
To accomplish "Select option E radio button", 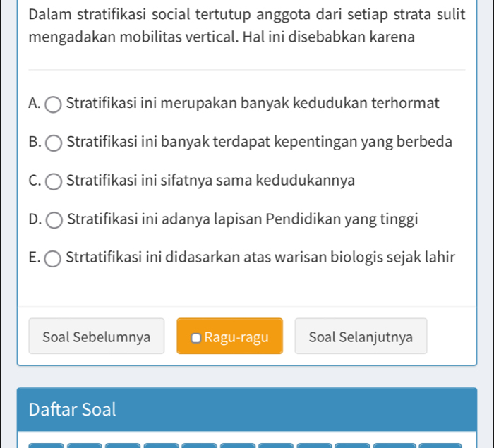I will point(54,259).
